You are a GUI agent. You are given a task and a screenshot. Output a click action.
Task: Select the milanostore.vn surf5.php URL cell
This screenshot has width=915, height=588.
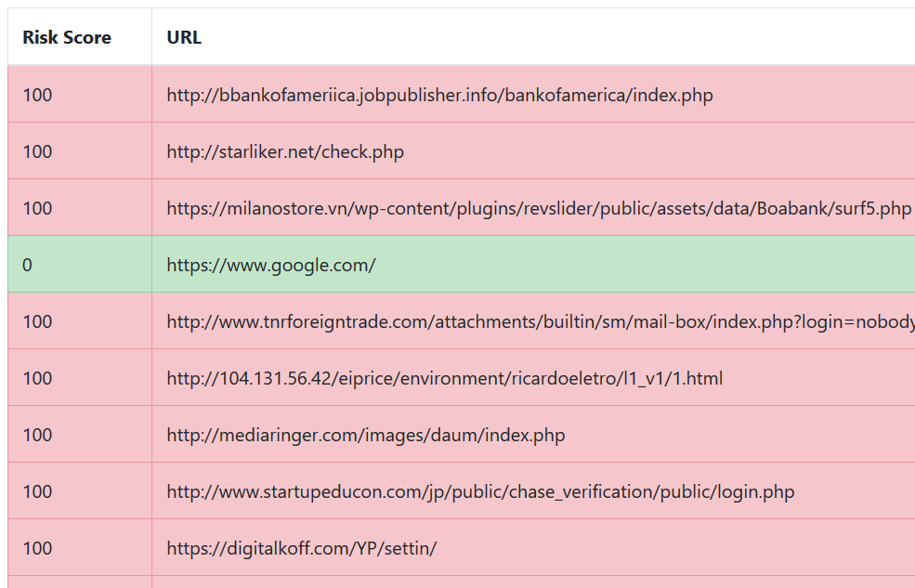pyautogui.click(x=533, y=208)
